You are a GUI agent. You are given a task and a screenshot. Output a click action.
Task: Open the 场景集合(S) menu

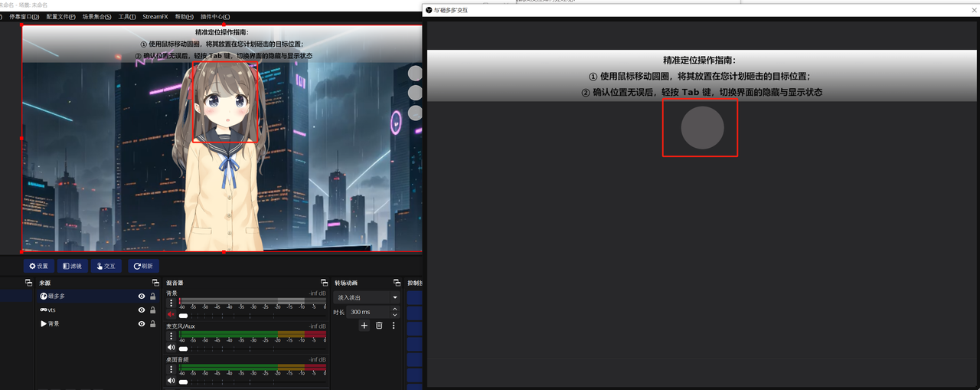pos(97,17)
